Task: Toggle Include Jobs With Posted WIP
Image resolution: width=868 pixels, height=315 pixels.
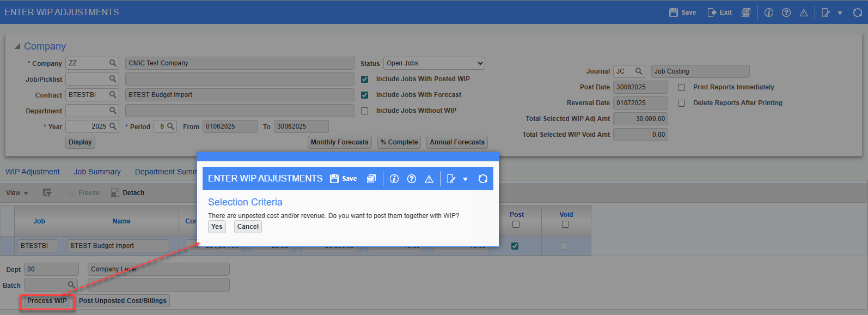Action: (x=365, y=80)
